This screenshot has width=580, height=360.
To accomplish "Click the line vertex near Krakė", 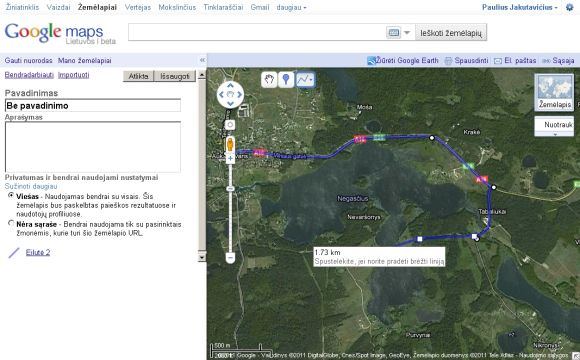I will [x=432, y=138].
